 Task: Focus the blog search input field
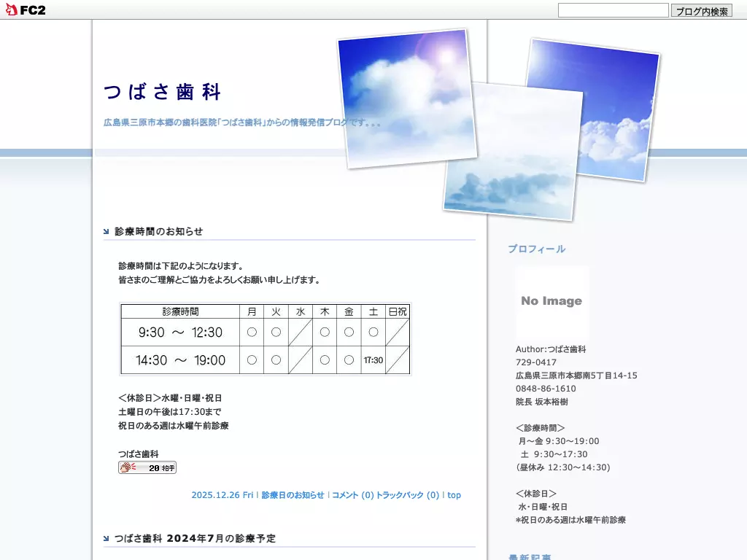613,10
